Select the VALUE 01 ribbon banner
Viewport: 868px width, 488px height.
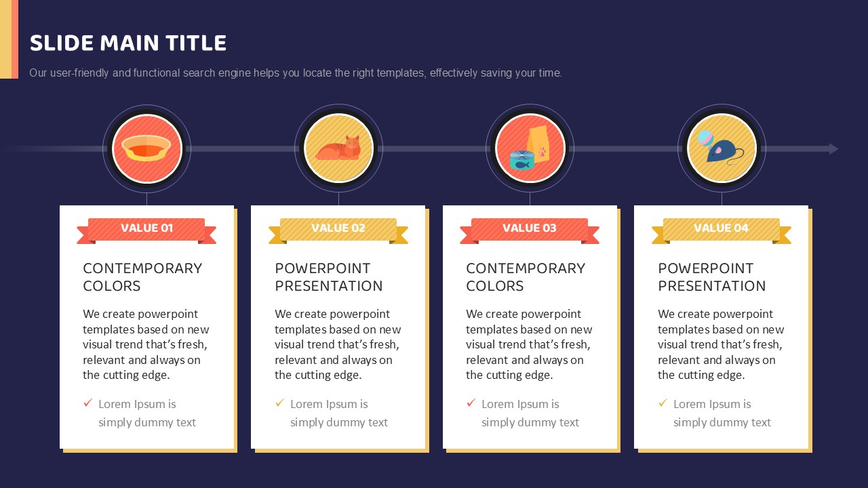(146, 230)
